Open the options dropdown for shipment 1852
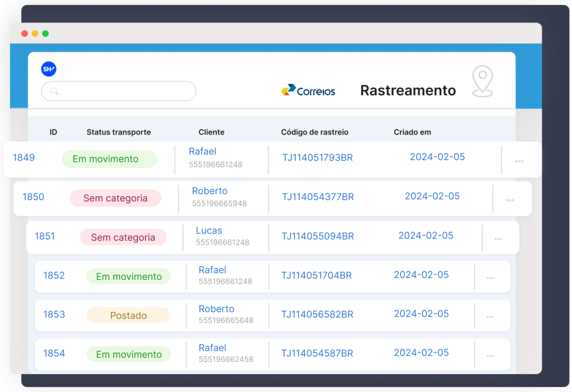Viewport: 572px width, 392px height. tap(490, 276)
